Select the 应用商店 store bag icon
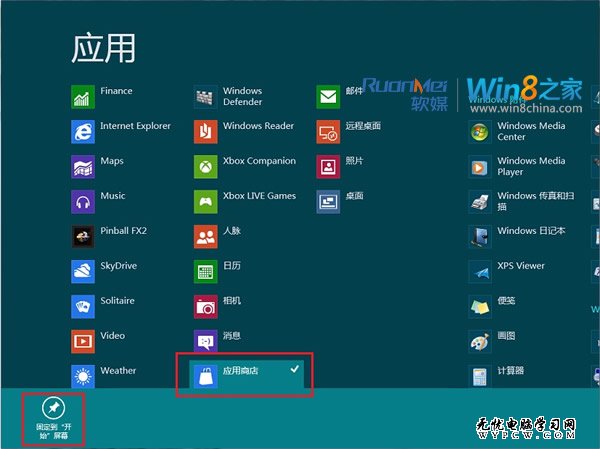The height and width of the screenshot is (449, 600). [x=205, y=376]
